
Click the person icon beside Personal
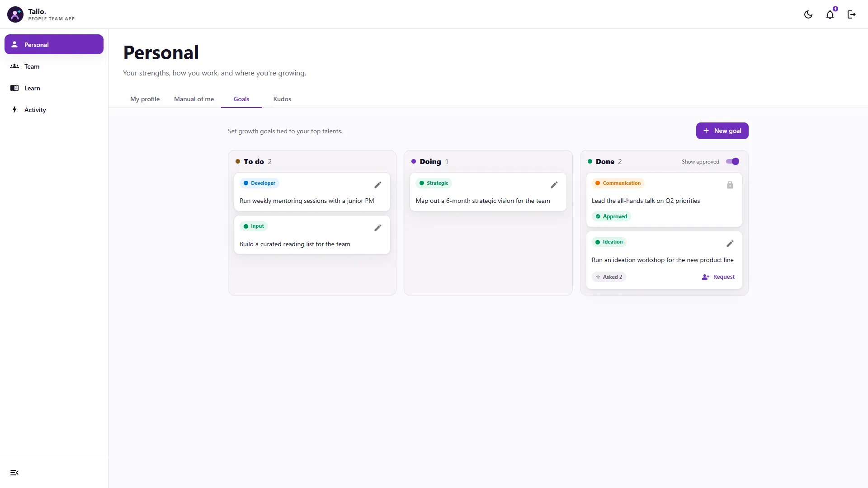pos(14,44)
